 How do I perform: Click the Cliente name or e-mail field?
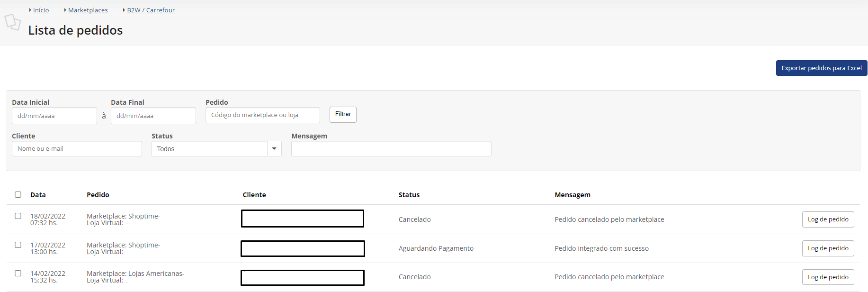pyautogui.click(x=77, y=148)
